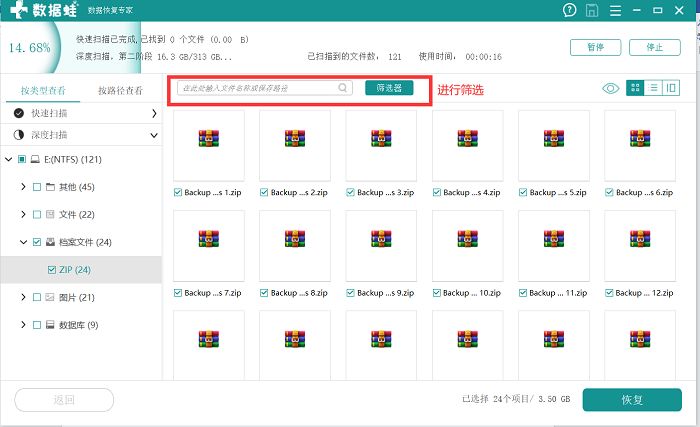The height and width of the screenshot is (427, 700).
Task: Click the 暂停 pause button
Action: point(596,47)
